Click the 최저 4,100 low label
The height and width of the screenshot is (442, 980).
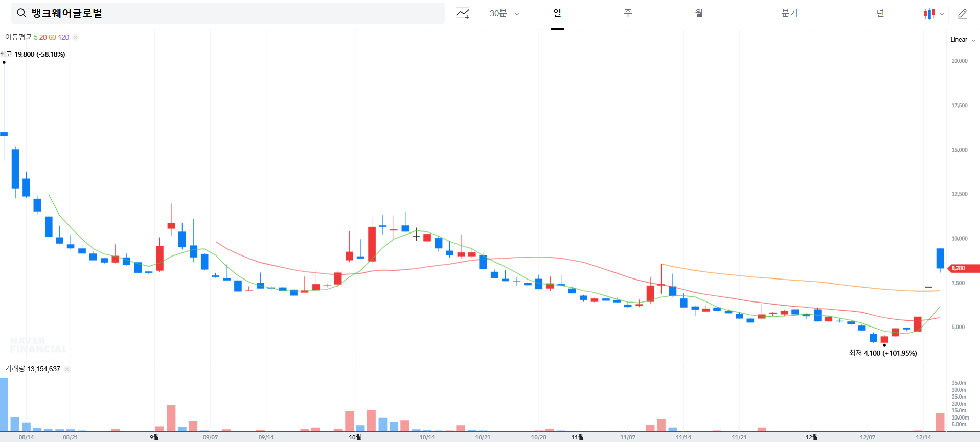[x=882, y=353]
